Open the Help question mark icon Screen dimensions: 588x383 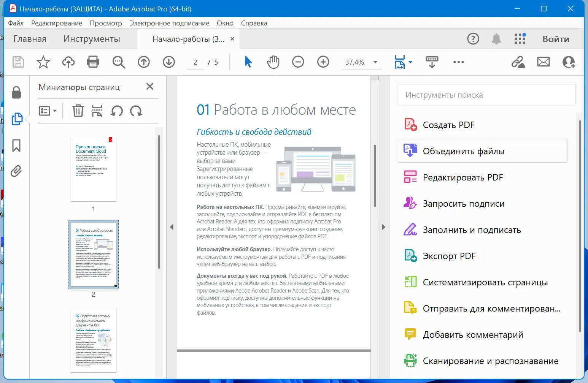tap(473, 39)
